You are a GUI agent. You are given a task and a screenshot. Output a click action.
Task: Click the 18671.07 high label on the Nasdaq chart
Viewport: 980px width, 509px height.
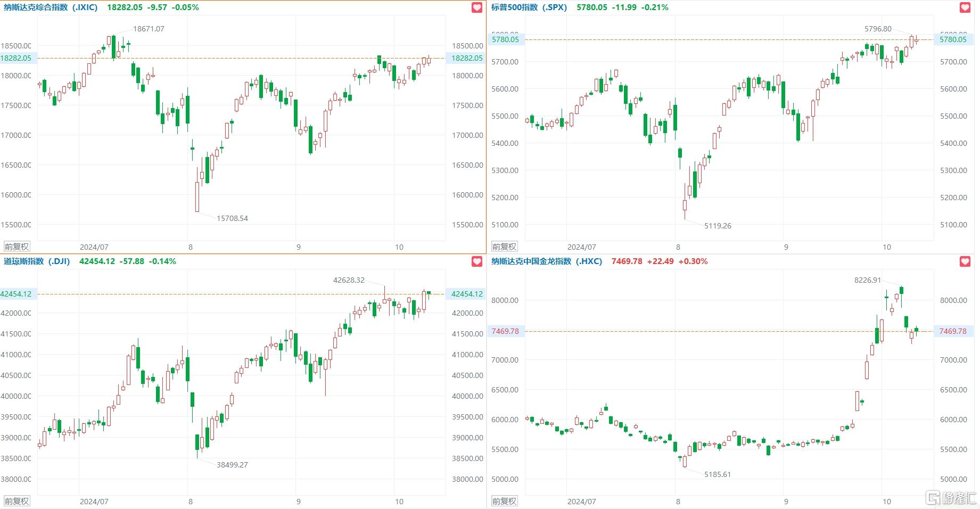tap(149, 29)
